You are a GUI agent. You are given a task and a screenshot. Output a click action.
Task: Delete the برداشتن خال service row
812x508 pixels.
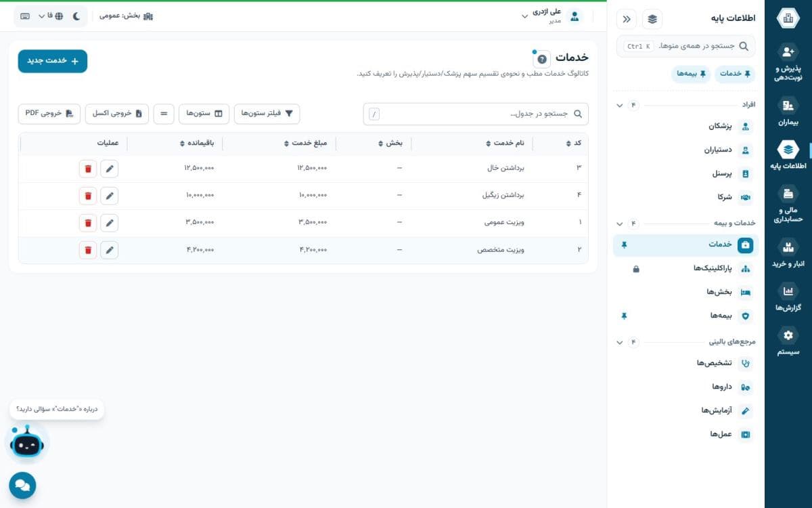pos(88,168)
